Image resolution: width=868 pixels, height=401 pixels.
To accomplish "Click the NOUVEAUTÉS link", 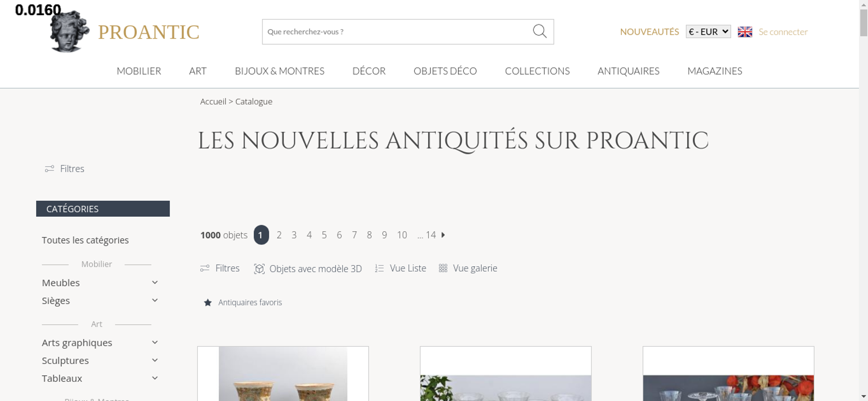I will [649, 32].
